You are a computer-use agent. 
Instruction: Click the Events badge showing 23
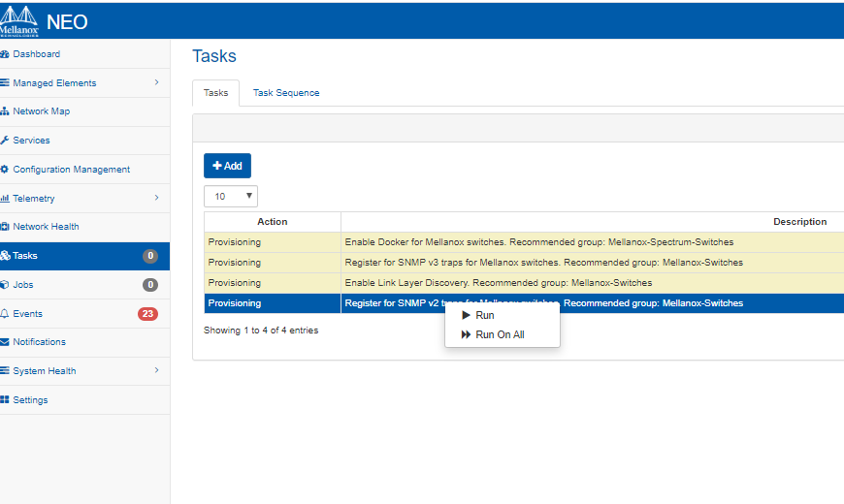(x=147, y=314)
